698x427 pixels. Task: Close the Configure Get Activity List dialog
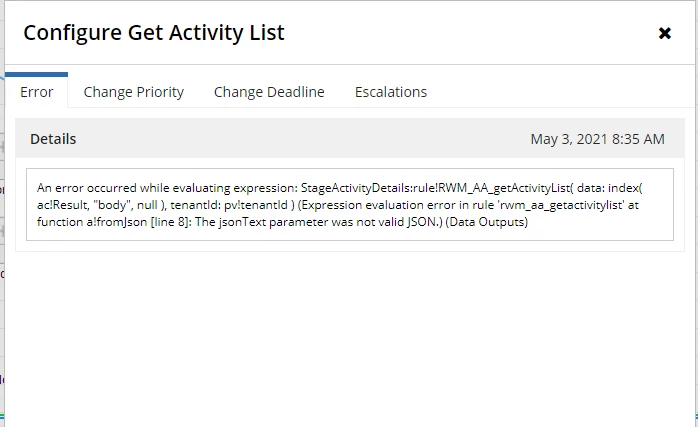tap(665, 33)
